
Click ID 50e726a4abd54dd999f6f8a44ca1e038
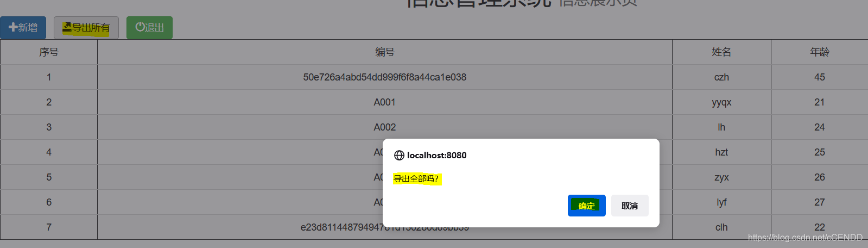click(385, 77)
